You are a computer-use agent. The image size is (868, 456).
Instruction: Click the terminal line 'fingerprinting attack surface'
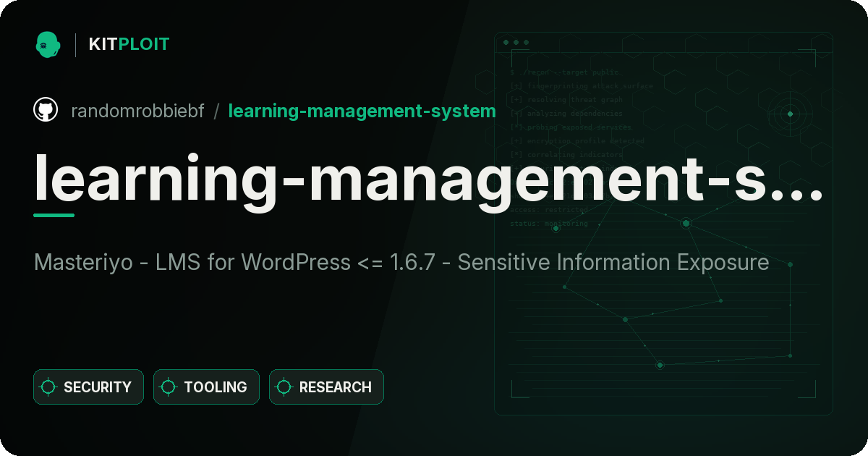tap(581, 86)
